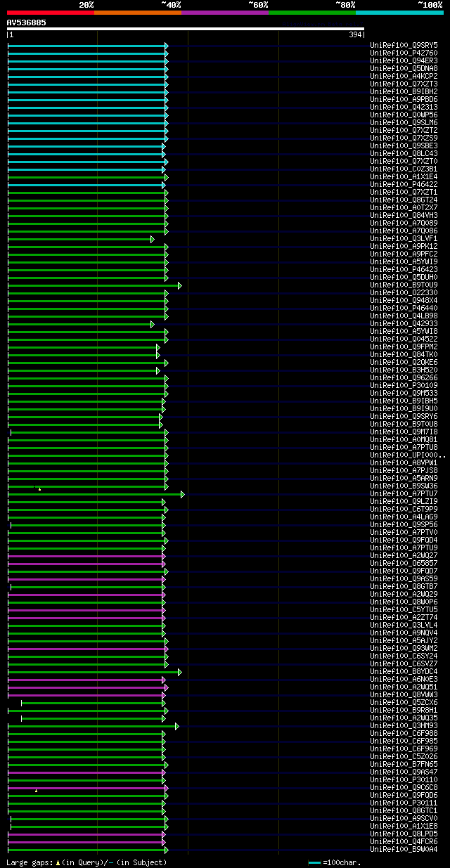Viewport: 450px width, 868px height.
Task: Open the UniRef100_O65857 entry
Action: [404, 564]
